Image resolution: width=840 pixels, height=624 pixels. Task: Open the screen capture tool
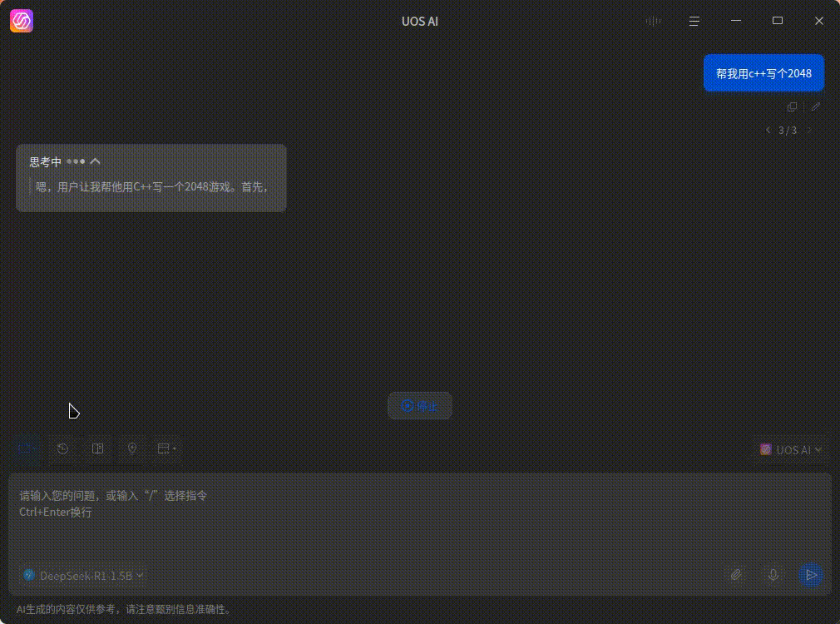point(161,449)
